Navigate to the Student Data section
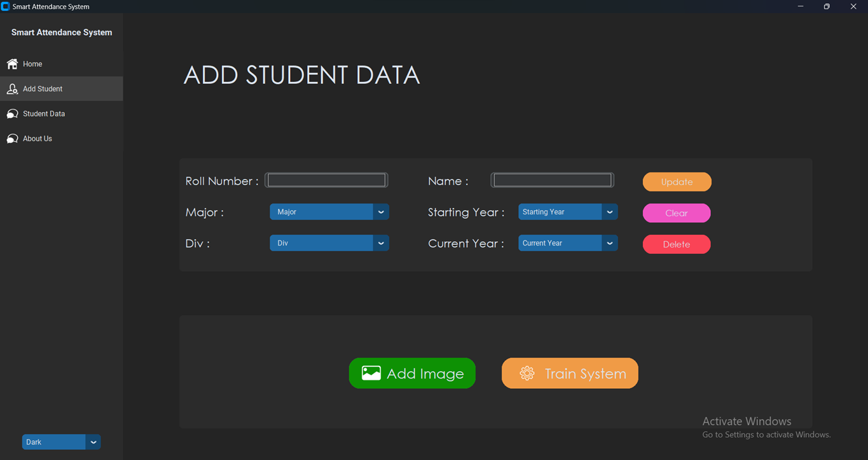Viewport: 868px width, 460px height. point(43,113)
